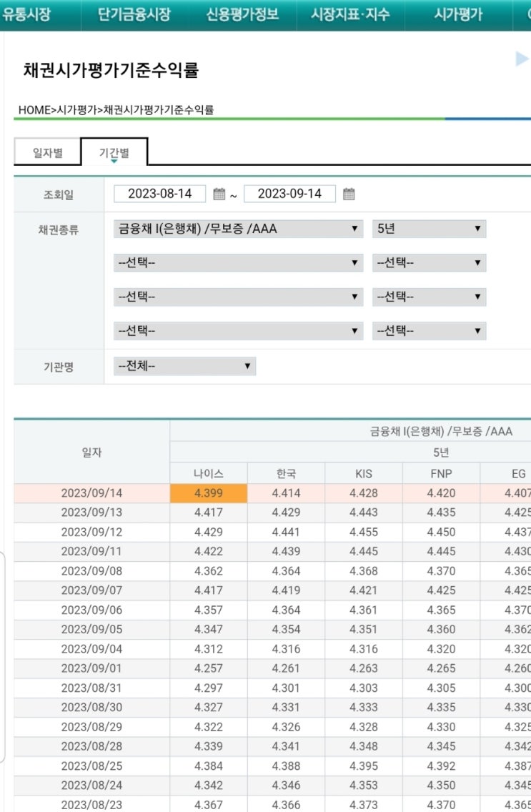Open the 신용평가정보 menu

(242, 14)
